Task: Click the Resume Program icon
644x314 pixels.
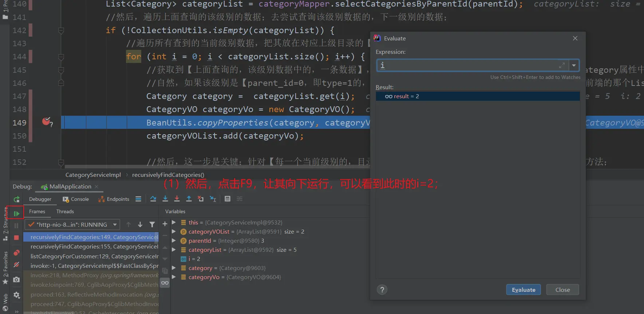Action: point(16,213)
